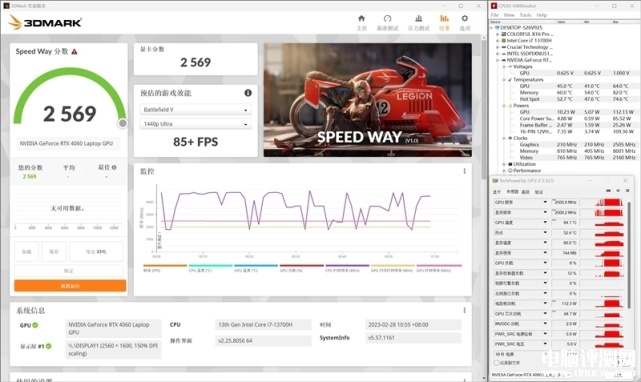Open the Help menu in HWMonitor

click(x=542, y=15)
